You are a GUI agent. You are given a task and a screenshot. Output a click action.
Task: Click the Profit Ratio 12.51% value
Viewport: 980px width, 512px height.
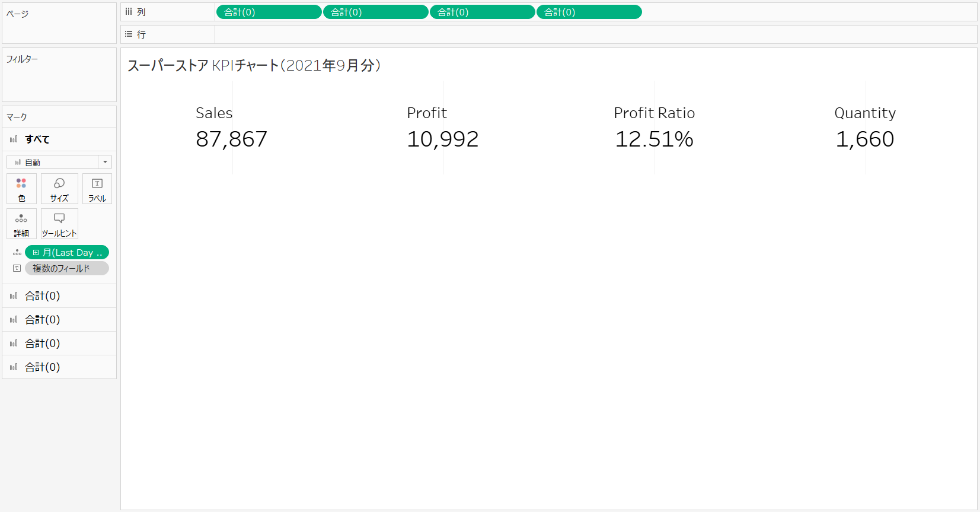click(654, 139)
